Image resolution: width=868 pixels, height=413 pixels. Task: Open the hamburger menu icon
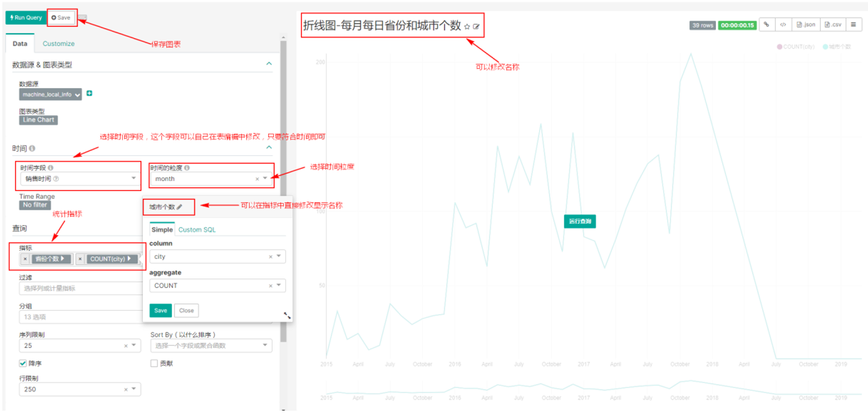[x=853, y=25]
